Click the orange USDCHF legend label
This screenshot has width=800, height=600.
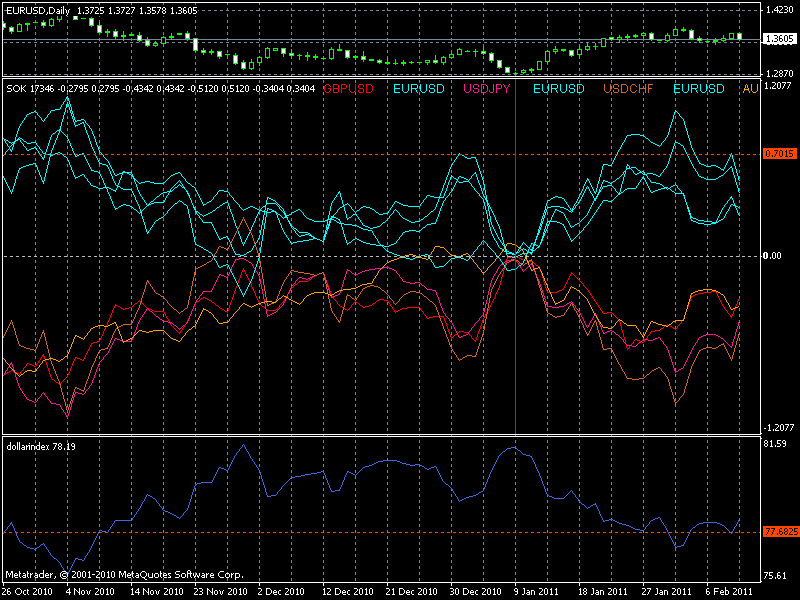(x=628, y=89)
